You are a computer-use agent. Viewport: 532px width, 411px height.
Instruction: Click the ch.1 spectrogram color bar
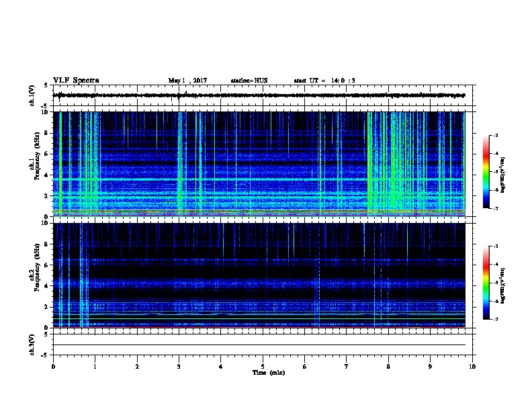486,172
